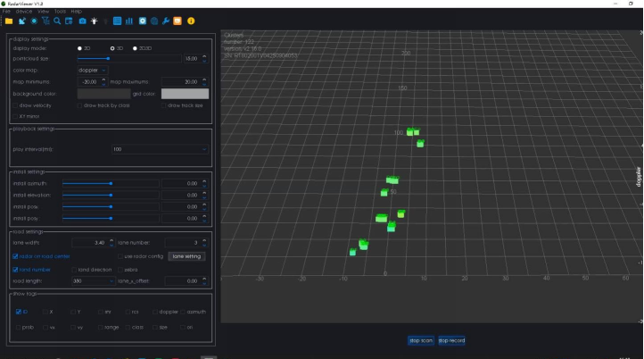Open the yellow info icon

click(x=191, y=21)
